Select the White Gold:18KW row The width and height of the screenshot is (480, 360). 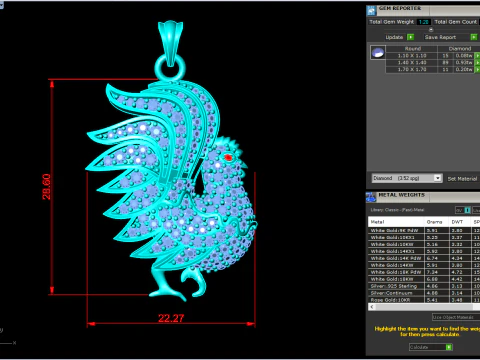[x=424, y=279]
